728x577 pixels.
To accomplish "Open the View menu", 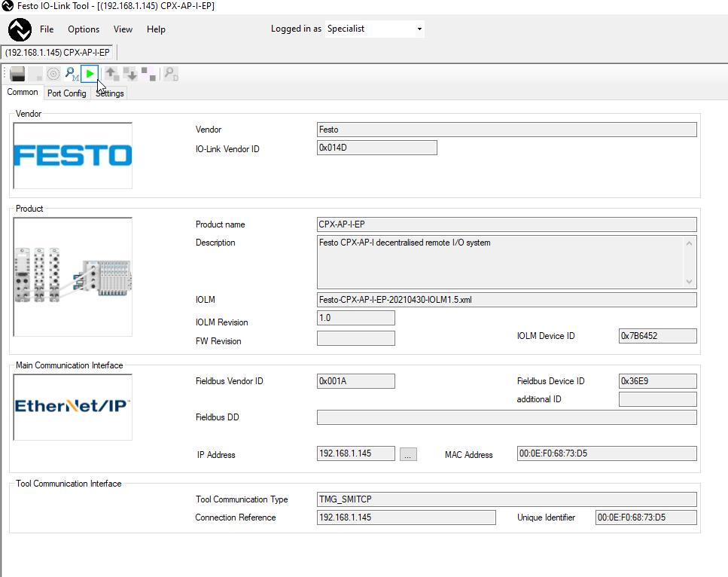I will [x=123, y=29].
